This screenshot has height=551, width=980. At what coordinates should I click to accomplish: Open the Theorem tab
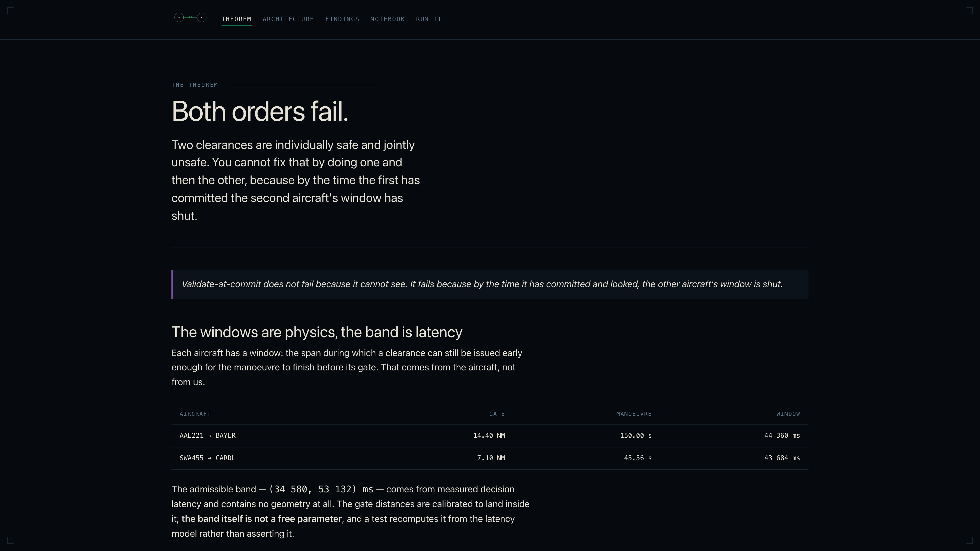click(236, 19)
